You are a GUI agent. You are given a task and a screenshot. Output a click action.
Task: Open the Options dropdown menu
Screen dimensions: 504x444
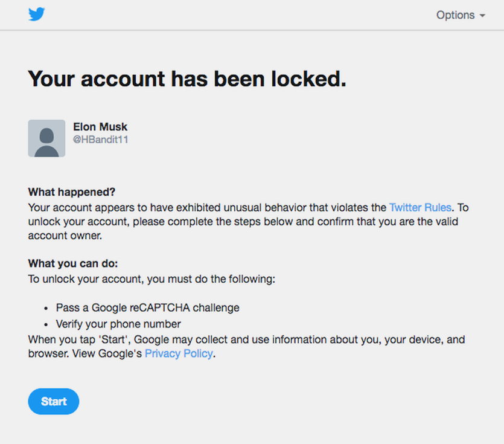[455, 15]
